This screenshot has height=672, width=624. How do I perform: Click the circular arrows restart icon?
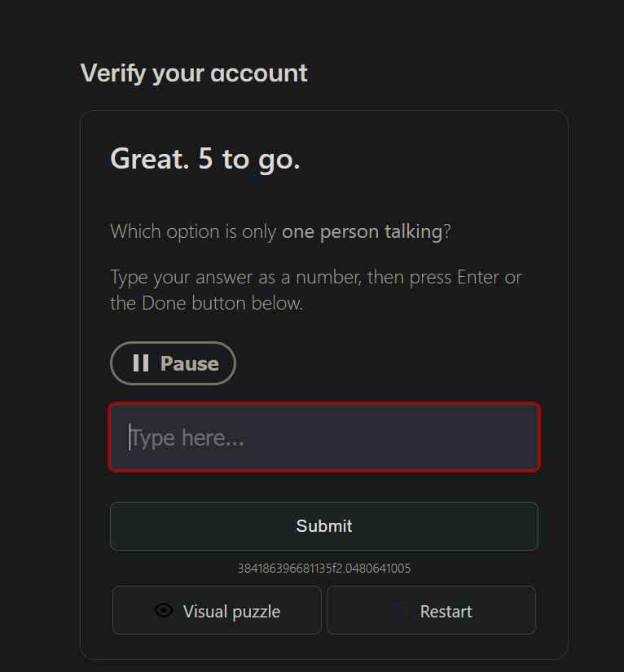[400, 611]
